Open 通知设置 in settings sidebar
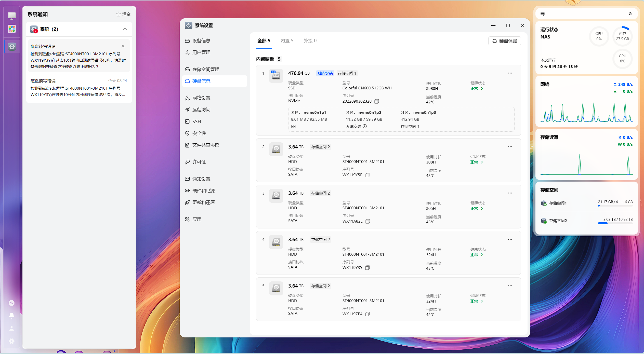Screen dimensions: 644x354 point(201,179)
